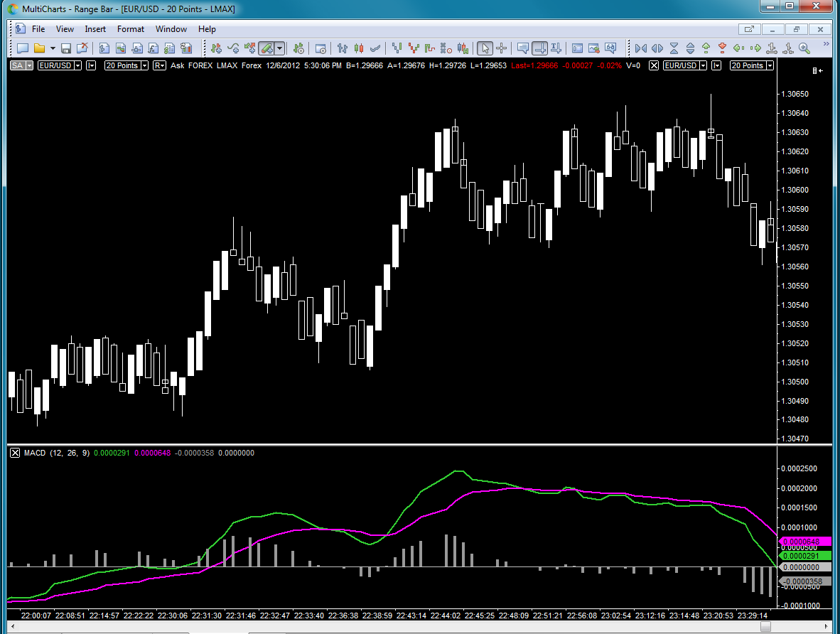Click the magnifier Zoom In tool
Screen dimensions: 840x634
804,49
